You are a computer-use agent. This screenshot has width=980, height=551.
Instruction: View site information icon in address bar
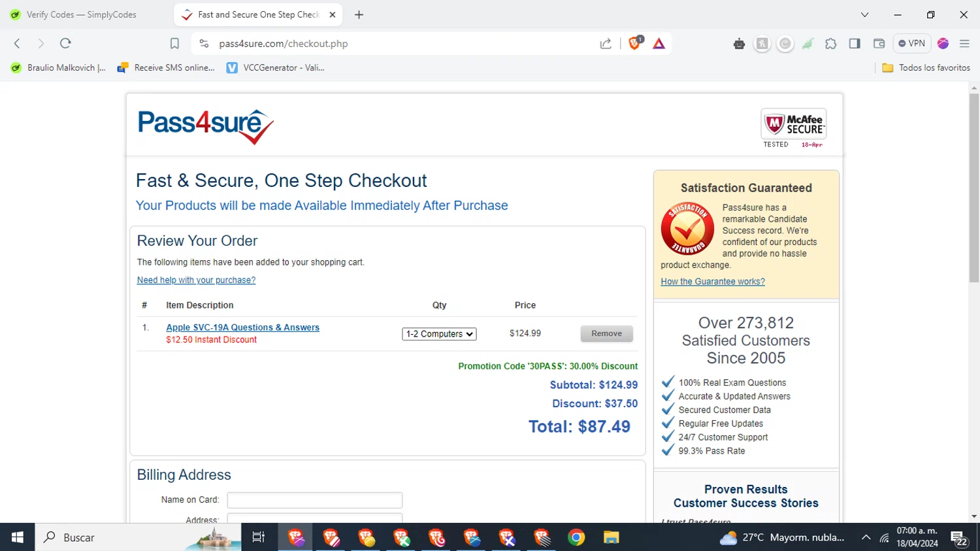204,44
